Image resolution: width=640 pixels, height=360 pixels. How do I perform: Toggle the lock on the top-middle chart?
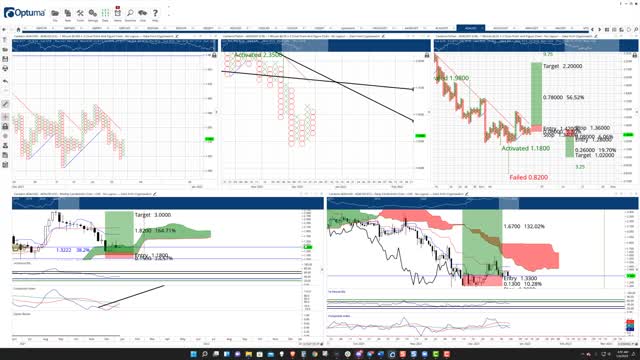pyautogui.click(x=427, y=55)
